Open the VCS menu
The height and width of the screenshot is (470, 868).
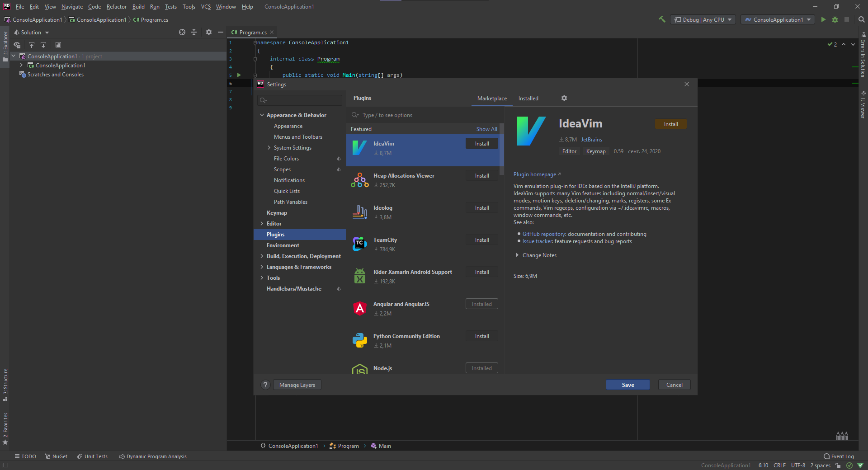(x=206, y=7)
